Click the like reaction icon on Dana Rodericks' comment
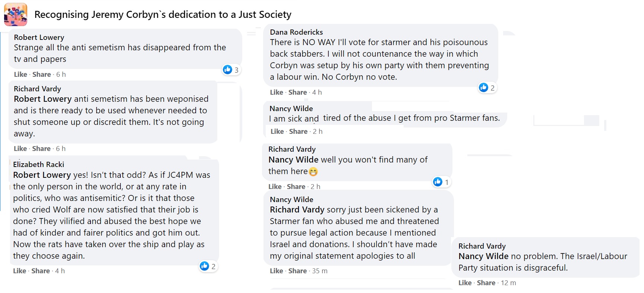 click(x=484, y=88)
